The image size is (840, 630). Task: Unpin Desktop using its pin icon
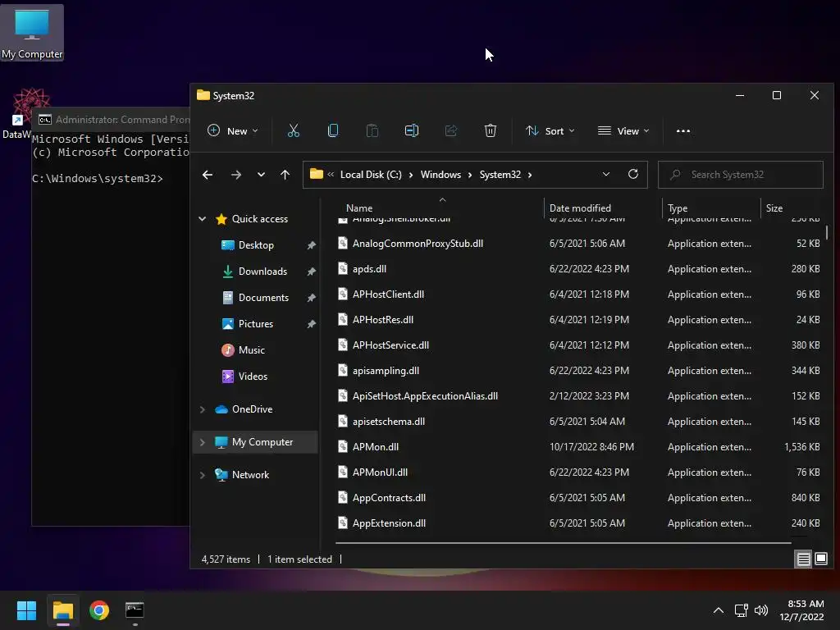[x=311, y=245]
